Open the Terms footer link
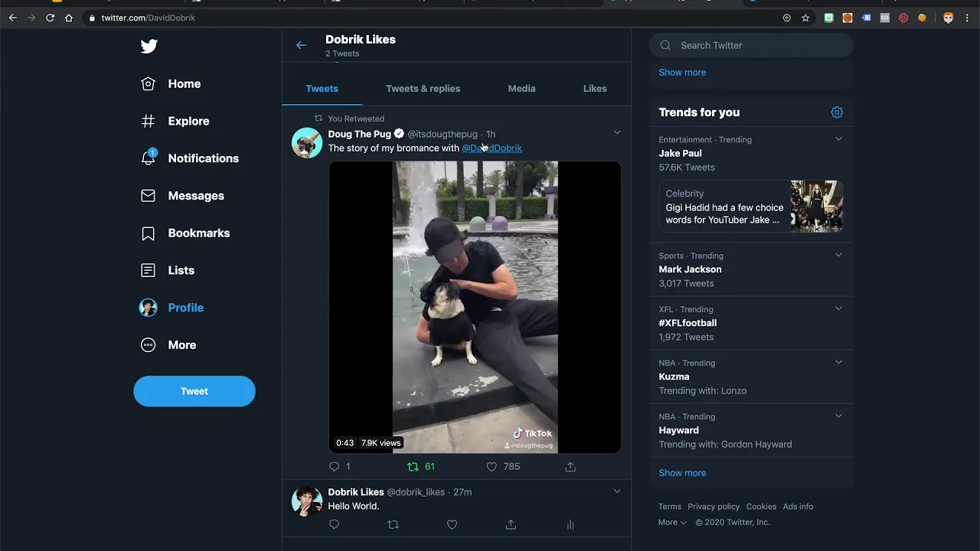 (x=669, y=507)
